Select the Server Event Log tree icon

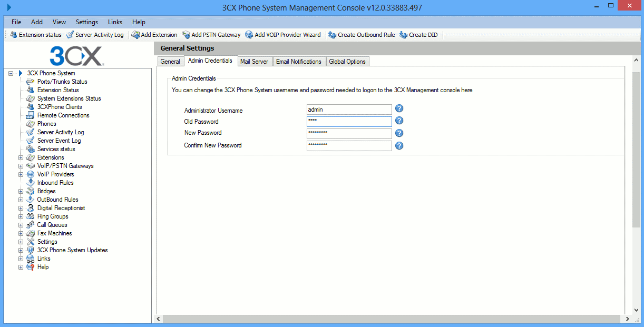(31, 141)
